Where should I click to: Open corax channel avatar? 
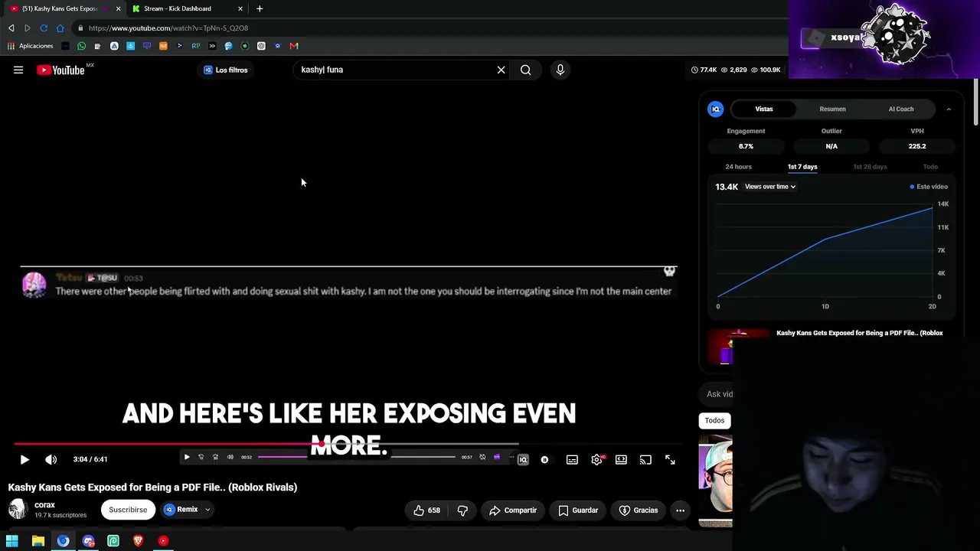tap(18, 509)
